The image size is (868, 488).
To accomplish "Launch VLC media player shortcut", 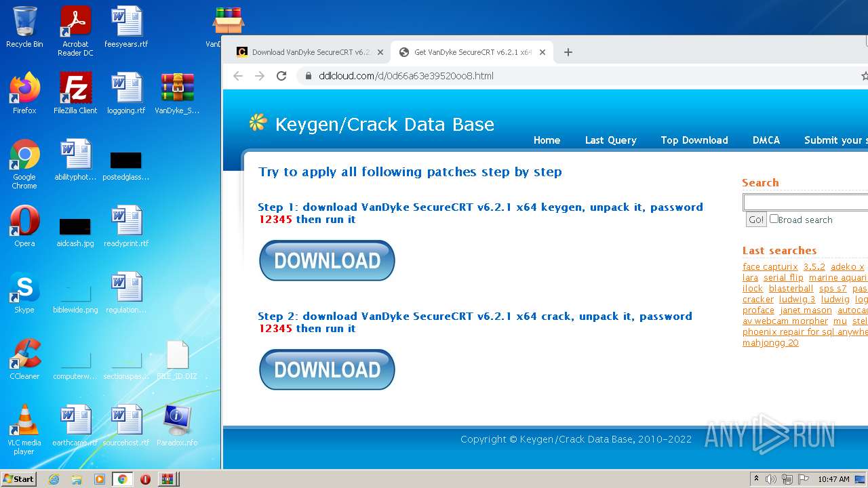I will point(24,430).
